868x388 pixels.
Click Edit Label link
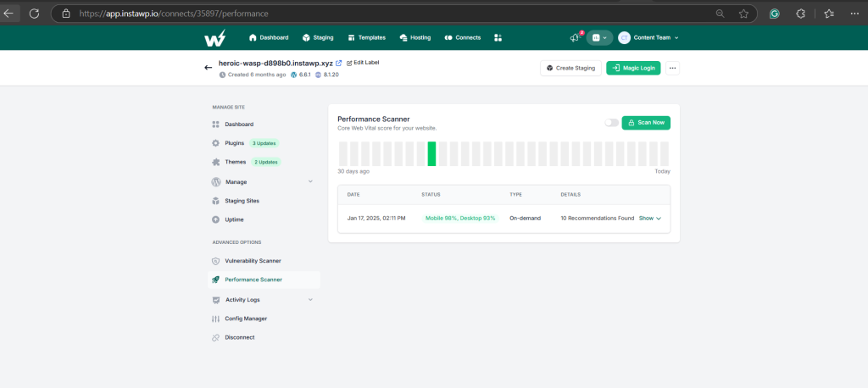coord(363,63)
